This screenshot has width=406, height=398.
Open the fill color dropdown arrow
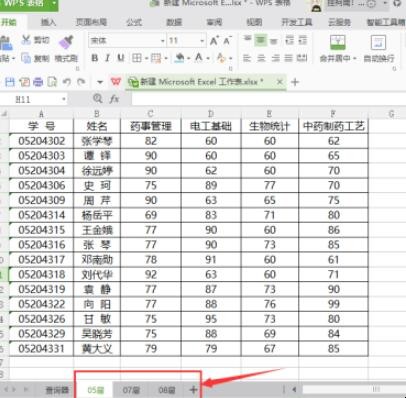(188, 58)
